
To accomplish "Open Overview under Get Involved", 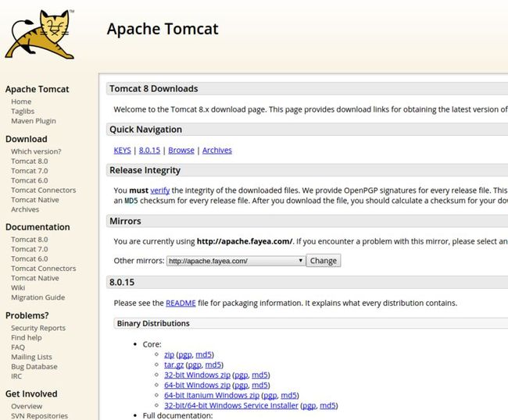I will pyautogui.click(x=27, y=407).
